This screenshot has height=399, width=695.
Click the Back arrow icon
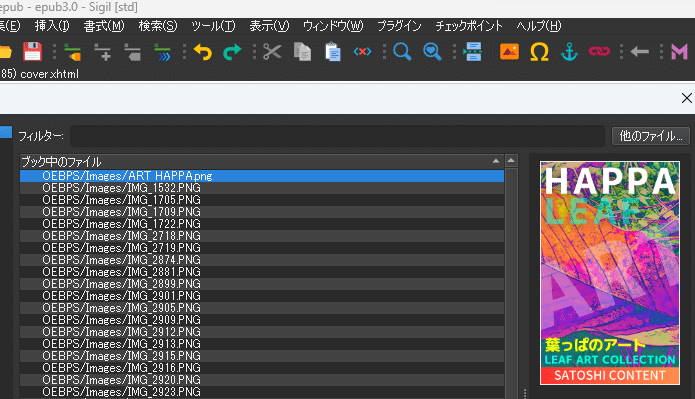639,52
